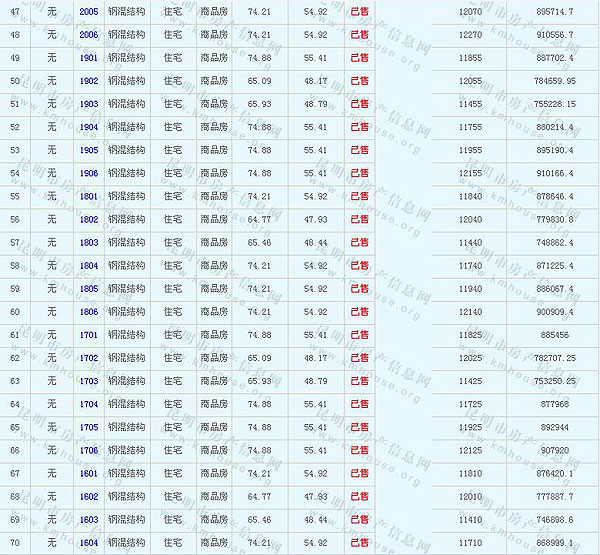This screenshot has width=600, height=555.
Task: Open room 1801 link
Action: 89,196
